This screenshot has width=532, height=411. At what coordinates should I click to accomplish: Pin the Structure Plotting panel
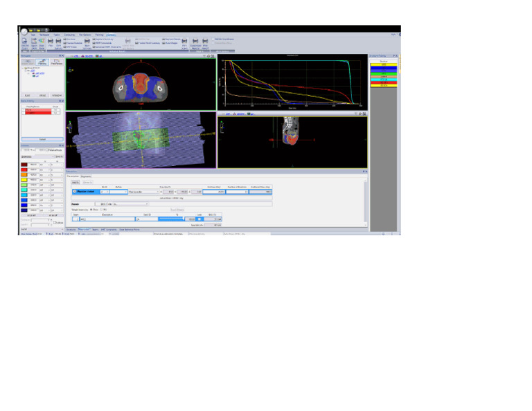coord(393,56)
